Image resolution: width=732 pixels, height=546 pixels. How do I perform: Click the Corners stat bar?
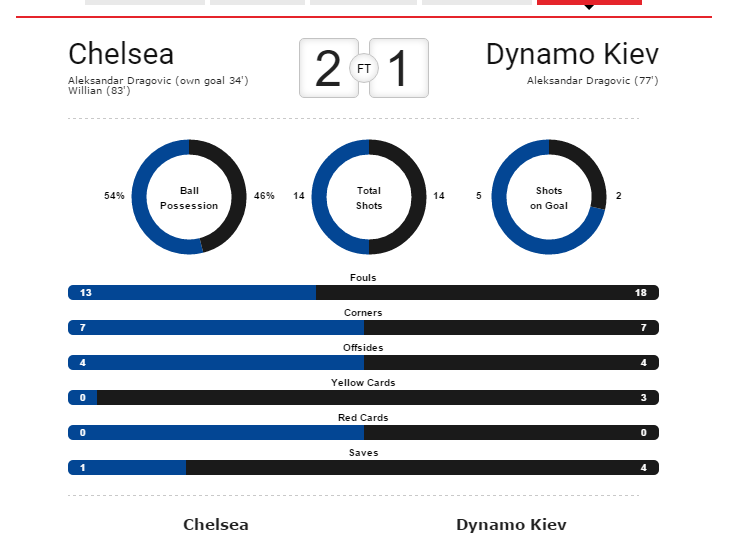click(363, 328)
